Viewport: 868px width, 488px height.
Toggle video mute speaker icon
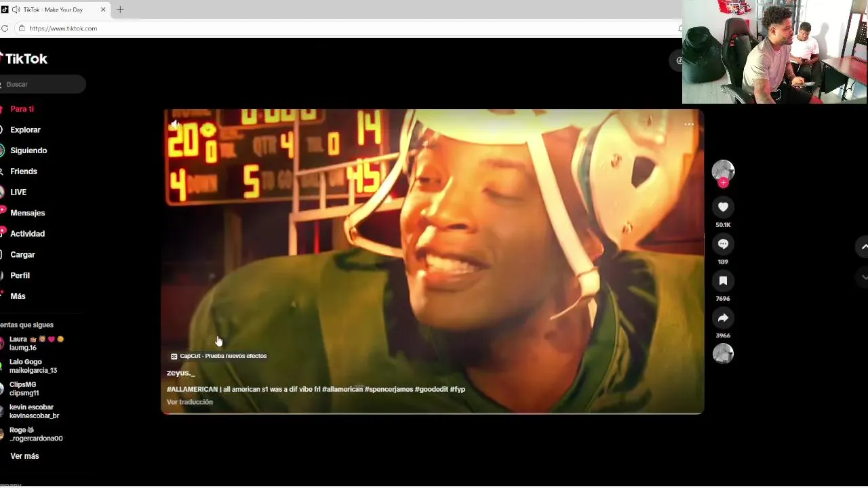coord(175,124)
